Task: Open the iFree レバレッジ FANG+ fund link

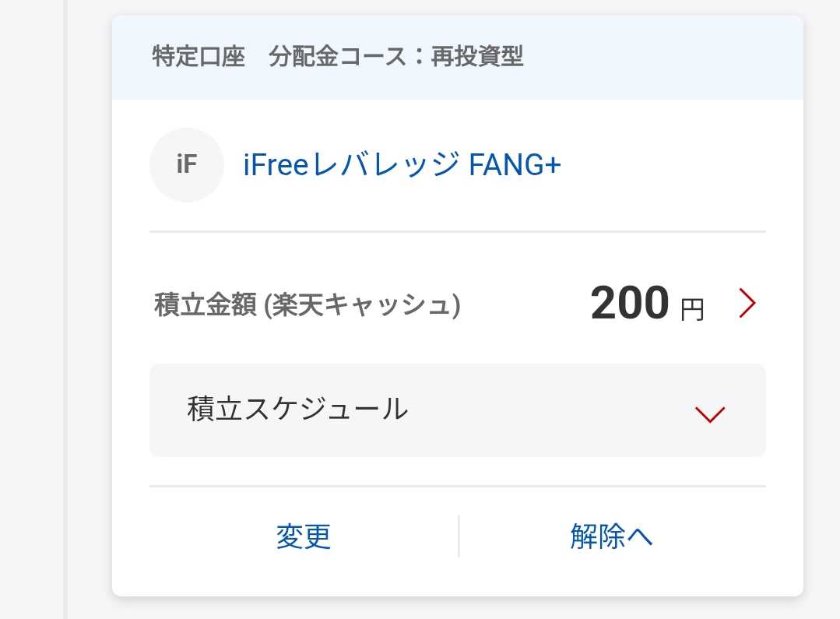Action: pyautogui.click(x=402, y=165)
